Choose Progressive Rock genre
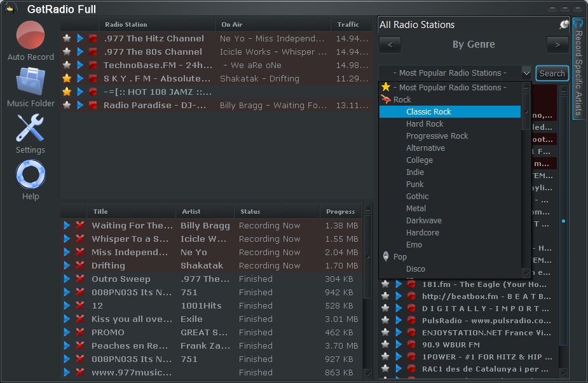 point(437,136)
